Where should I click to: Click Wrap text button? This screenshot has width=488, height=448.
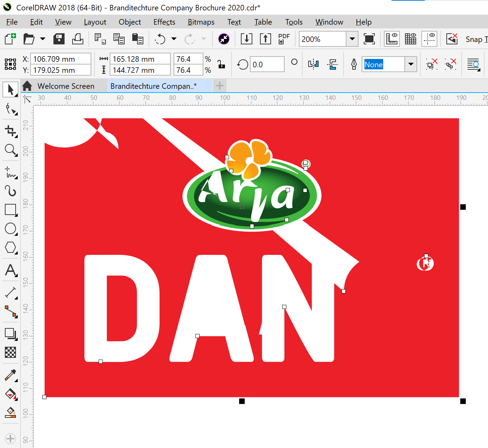(x=473, y=64)
